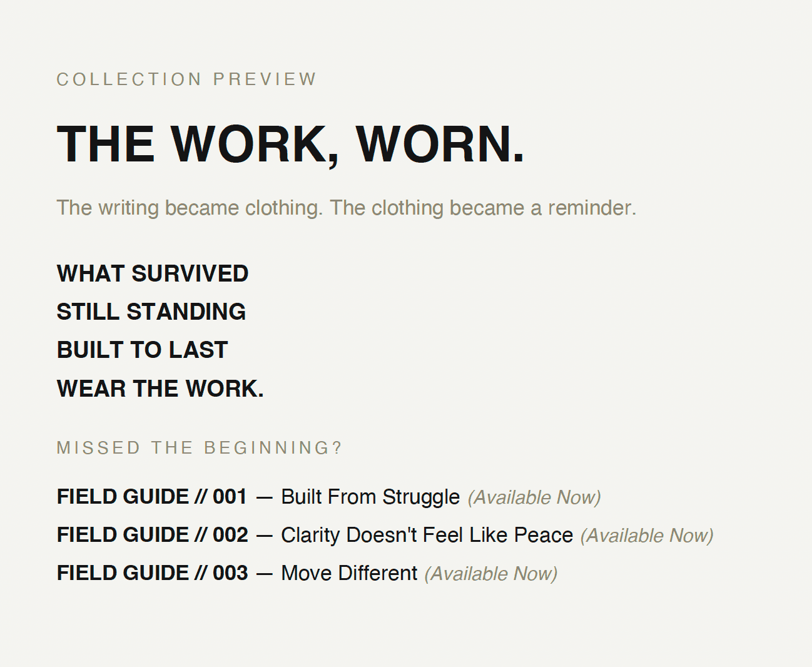812x667 pixels.
Task: Click the COLLECTION PREVIEW label
Action: 186,79
